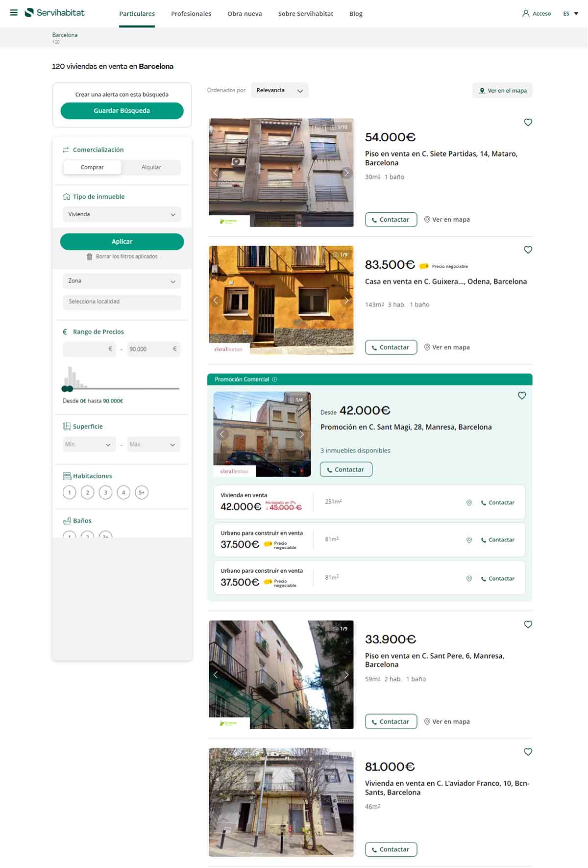
Task: Click the user Acceso icon
Action: (526, 14)
